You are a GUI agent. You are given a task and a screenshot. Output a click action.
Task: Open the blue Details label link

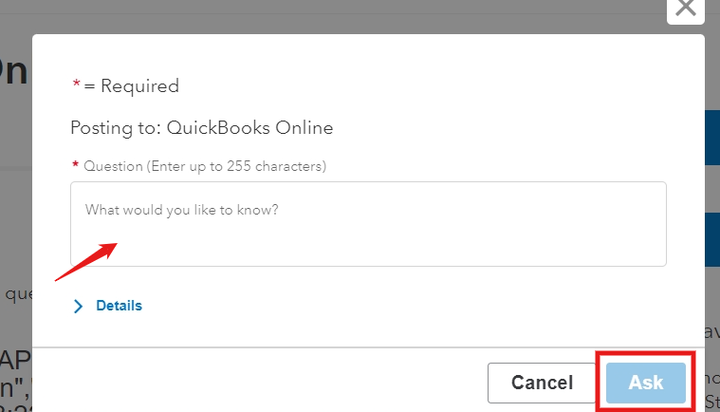(x=119, y=306)
